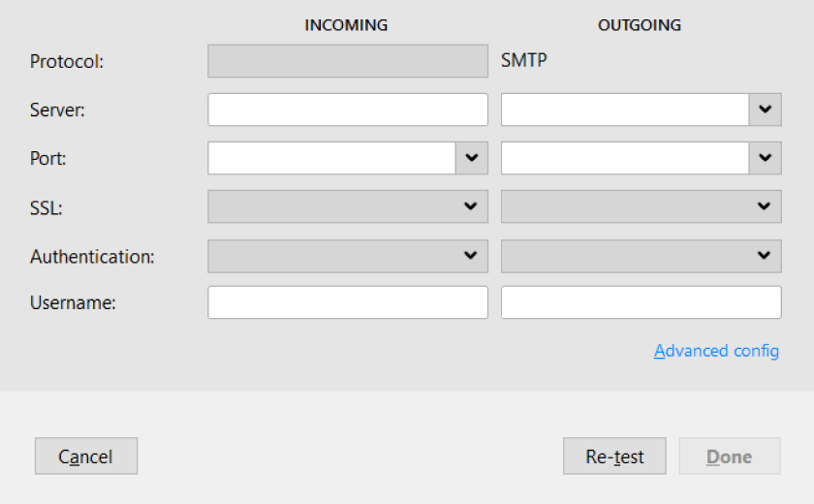Expand the outgoing Server dropdown arrow
814x504 pixels.
tap(766, 110)
